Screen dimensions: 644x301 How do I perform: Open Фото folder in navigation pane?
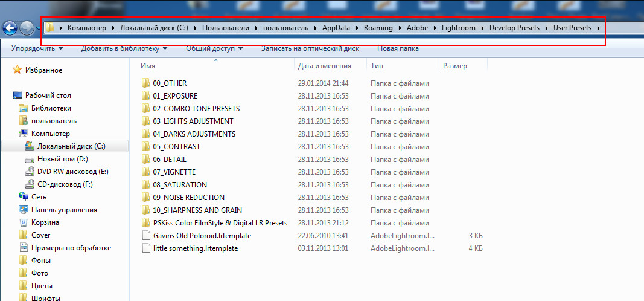tap(40, 273)
